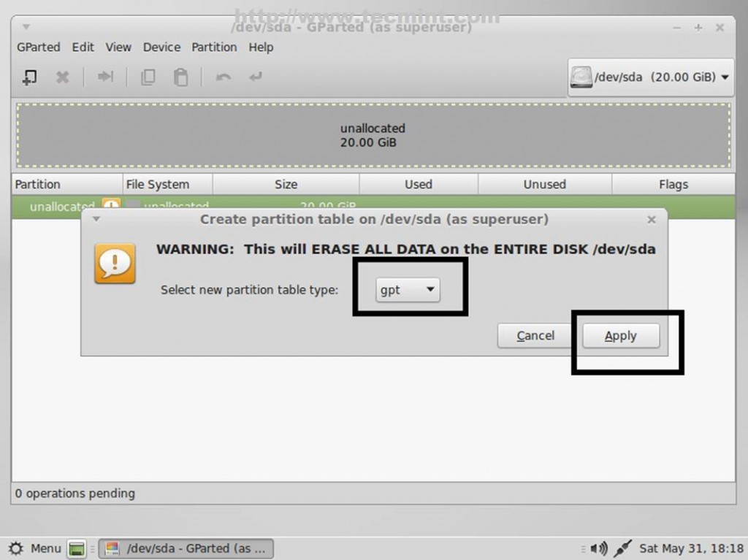Click the volume icon in the system tray
The image size is (748, 560).
[599, 548]
